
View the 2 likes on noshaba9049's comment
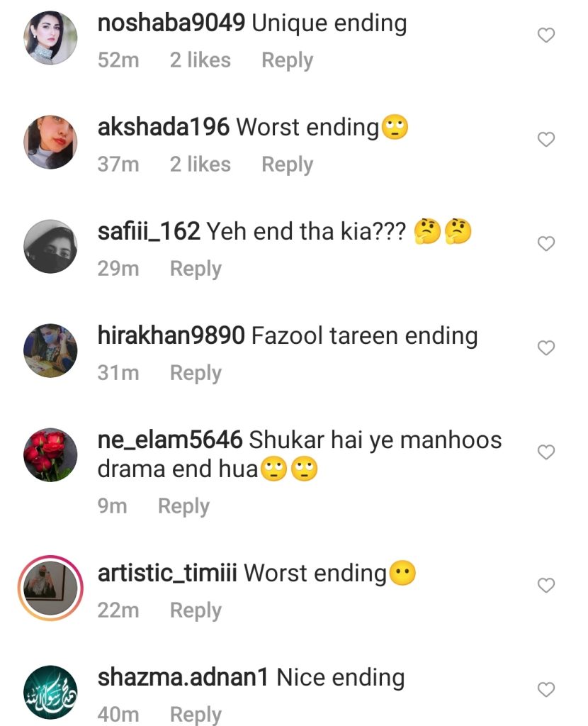[200, 60]
